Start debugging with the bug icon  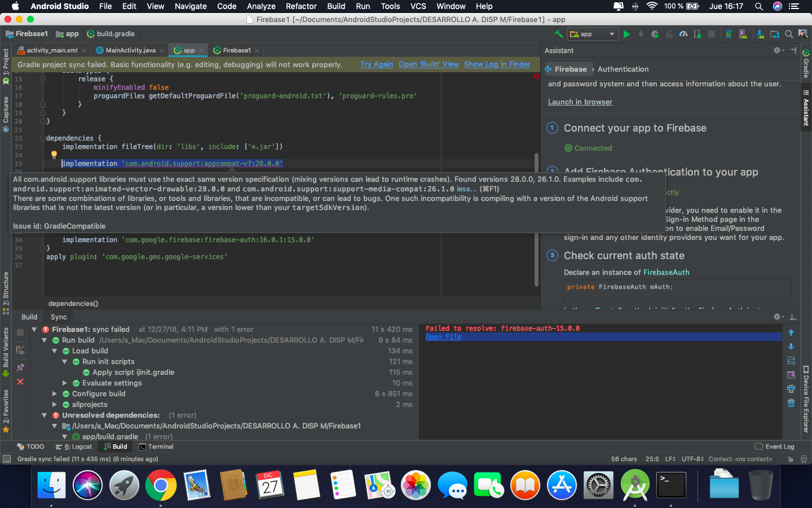click(x=655, y=34)
